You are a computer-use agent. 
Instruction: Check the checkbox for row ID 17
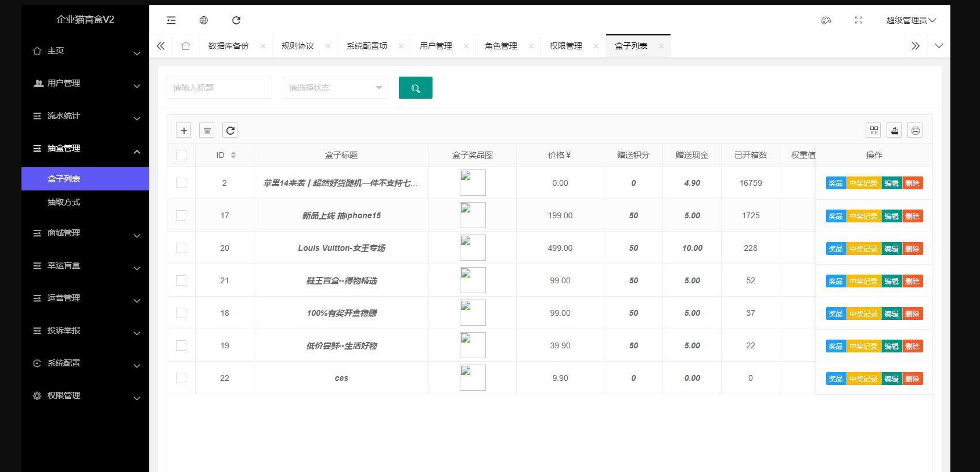[181, 215]
